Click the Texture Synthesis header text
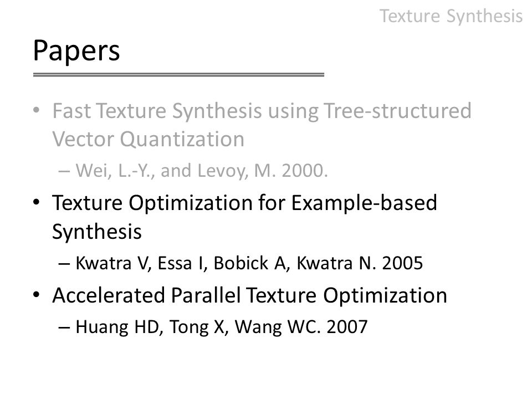The height and width of the screenshot is (399, 532). coord(451,16)
